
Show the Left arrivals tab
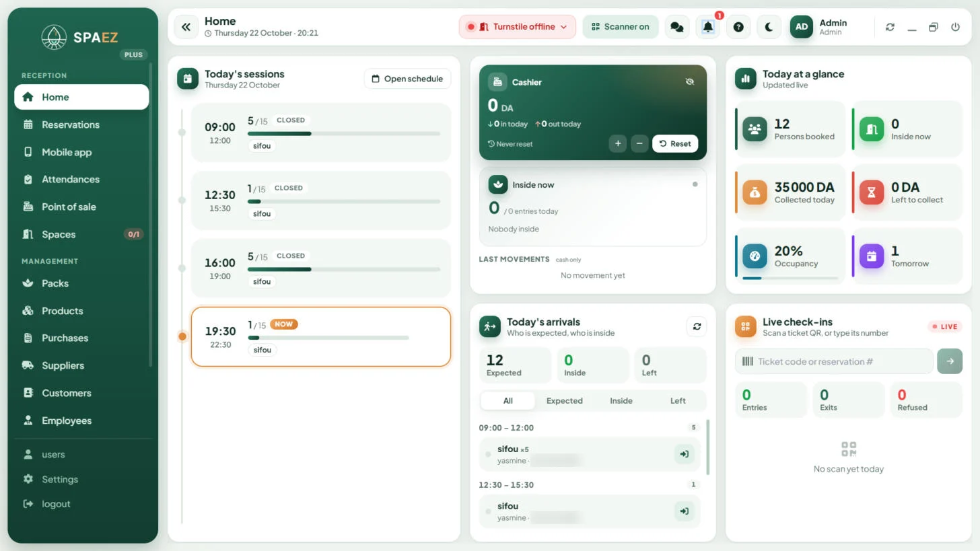pyautogui.click(x=678, y=401)
